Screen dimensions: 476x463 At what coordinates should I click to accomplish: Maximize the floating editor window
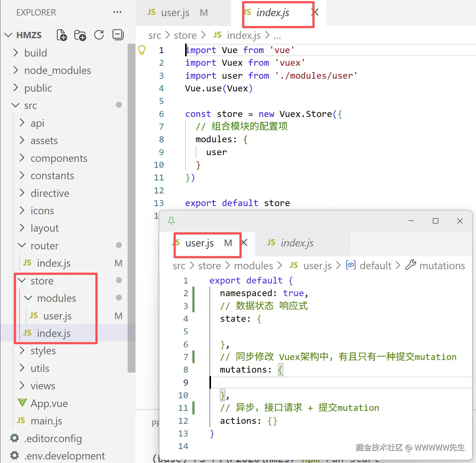[x=436, y=221]
